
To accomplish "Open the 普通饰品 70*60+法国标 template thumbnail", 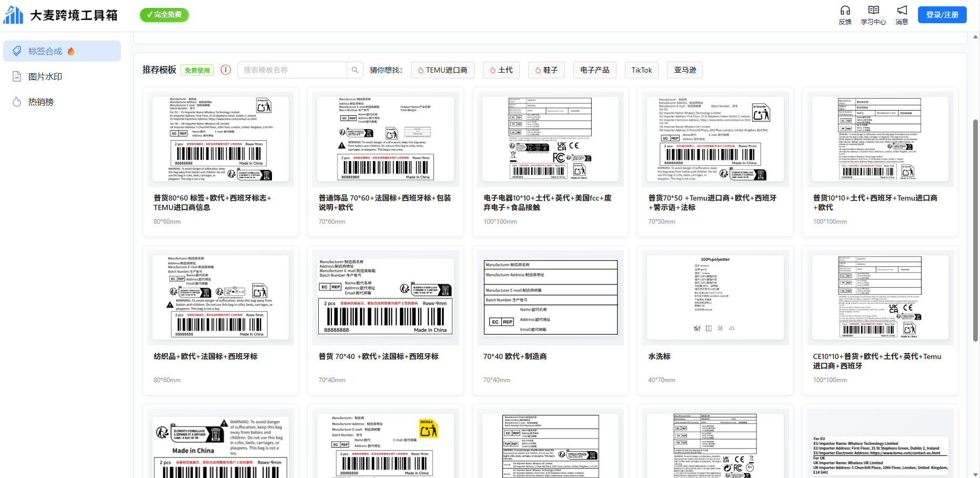I will (386, 140).
